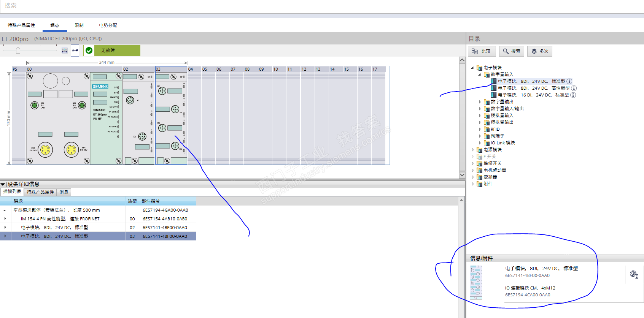Click the slot list scroll-up arrow
Image resolution: width=644 pixels, height=318 pixels.
pos(461,200)
